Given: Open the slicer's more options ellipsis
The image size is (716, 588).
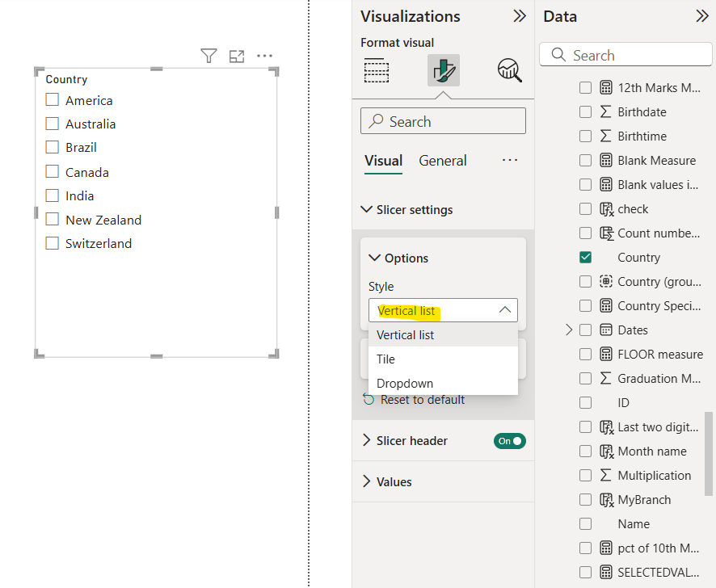Looking at the screenshot, I should pyautogui.click(x=265, y=55).
